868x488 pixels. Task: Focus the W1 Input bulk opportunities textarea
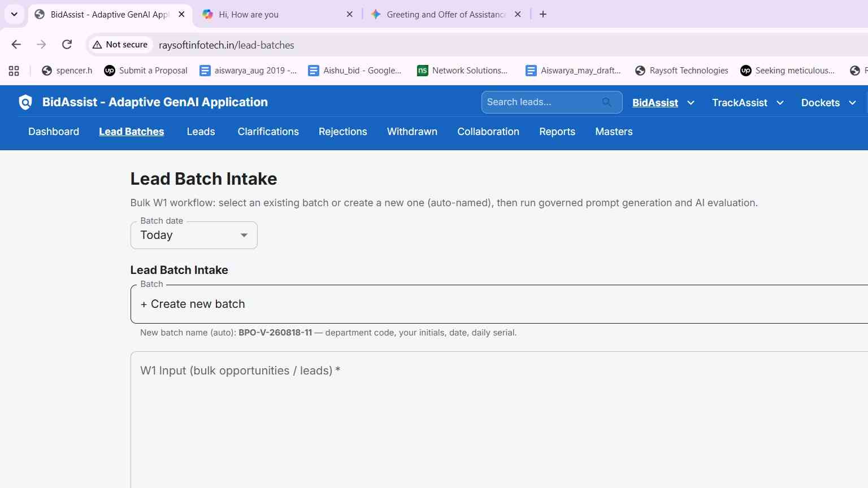click(499, 419)
